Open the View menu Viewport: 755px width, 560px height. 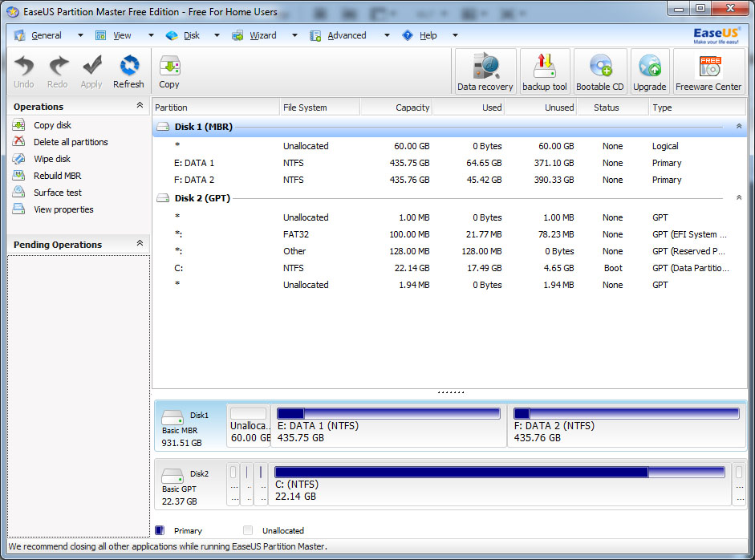(x=122, y=35)
